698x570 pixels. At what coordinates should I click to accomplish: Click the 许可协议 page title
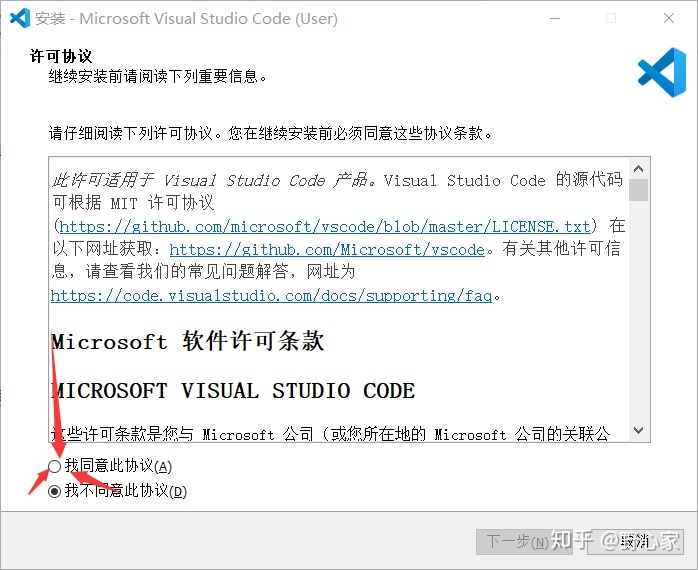(x=61, y=57)
